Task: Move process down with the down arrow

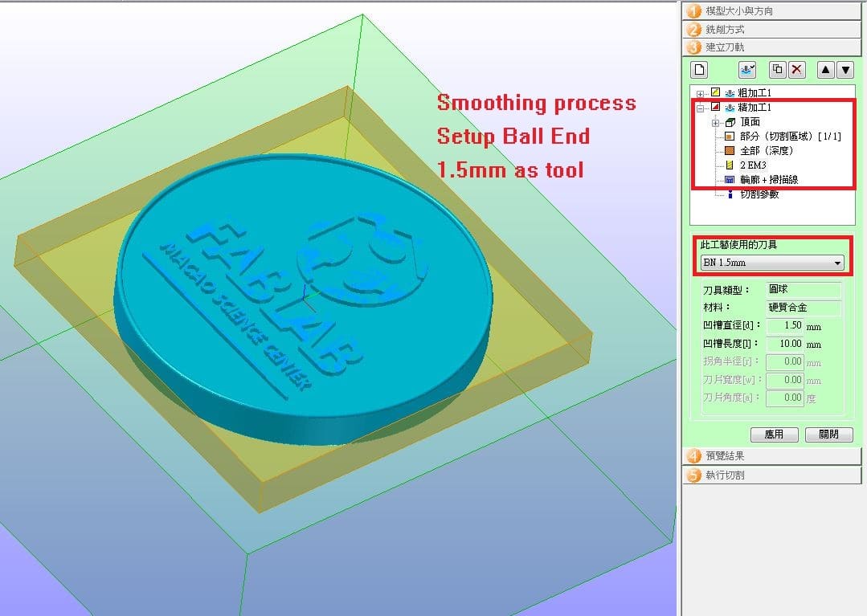Action: pyautogui.click(x=845, y=70)
